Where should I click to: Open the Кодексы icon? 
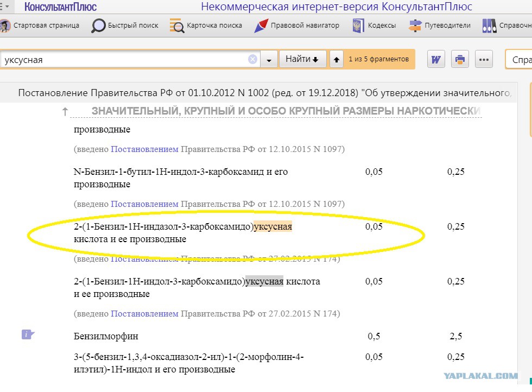point(358,26)
